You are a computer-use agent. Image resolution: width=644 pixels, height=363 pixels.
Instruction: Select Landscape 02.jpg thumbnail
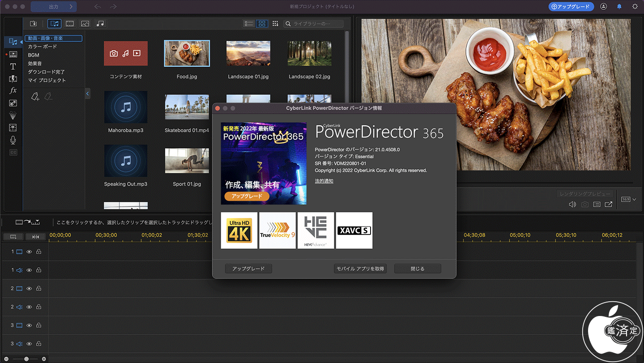(309, 54)
